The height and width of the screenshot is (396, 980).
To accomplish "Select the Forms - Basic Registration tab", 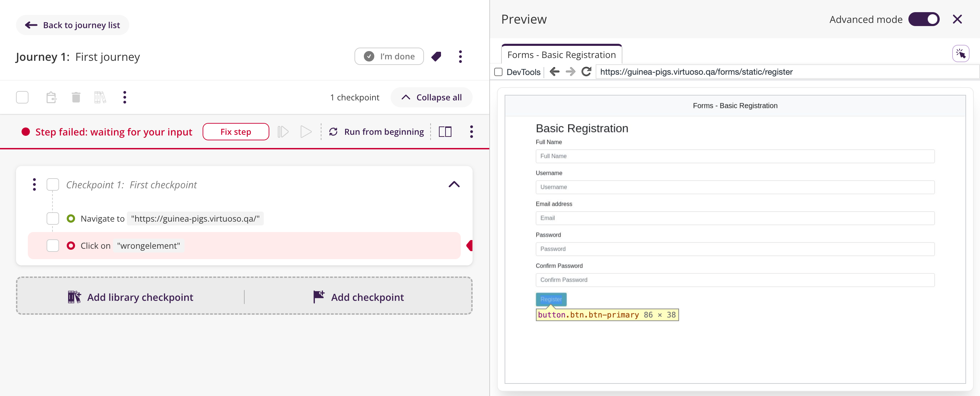I will (561, 54).
